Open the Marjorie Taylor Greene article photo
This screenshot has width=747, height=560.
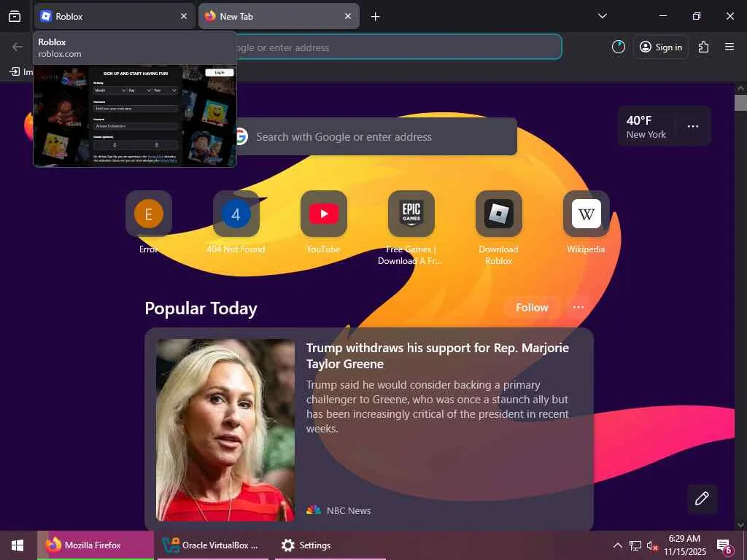[225, 430]
